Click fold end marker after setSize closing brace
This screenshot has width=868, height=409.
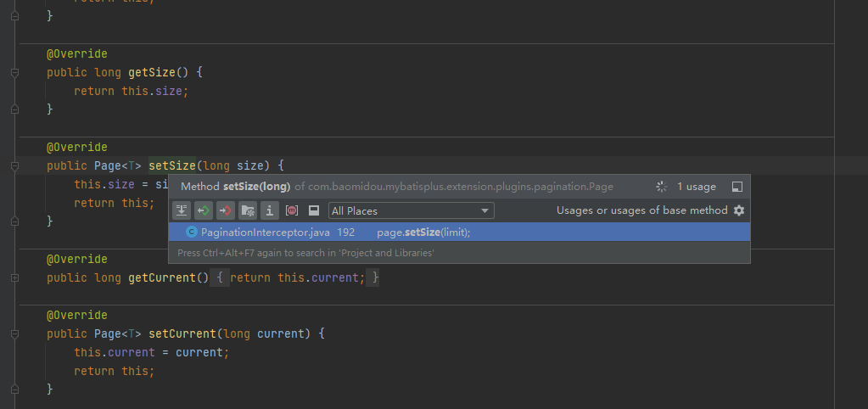pyautogui.click(x=15, y=221)
